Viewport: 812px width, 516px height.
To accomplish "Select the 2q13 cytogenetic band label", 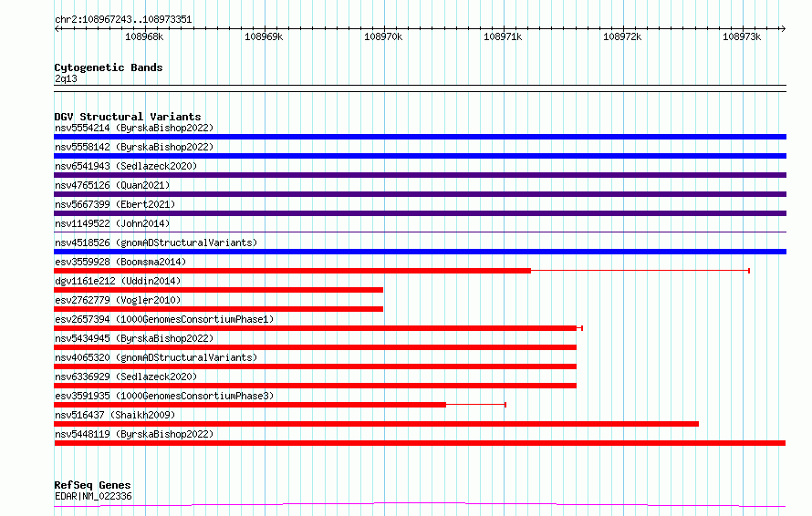I will tap(66, 78).
